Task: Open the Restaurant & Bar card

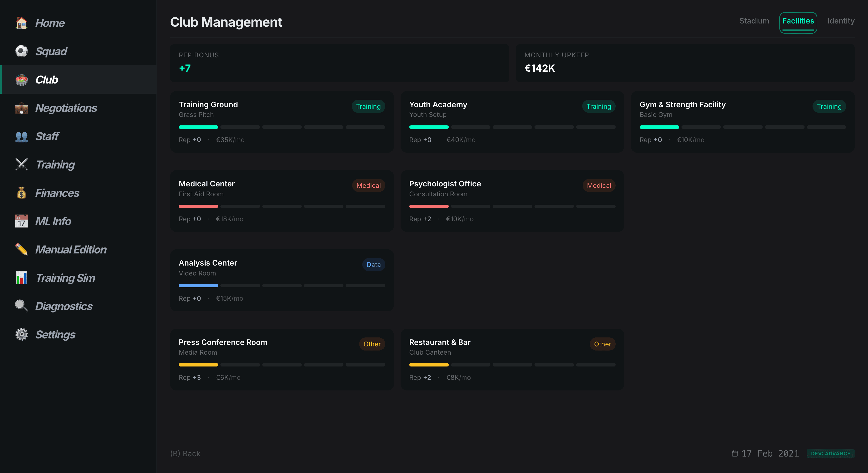Action: coord(512,359)
